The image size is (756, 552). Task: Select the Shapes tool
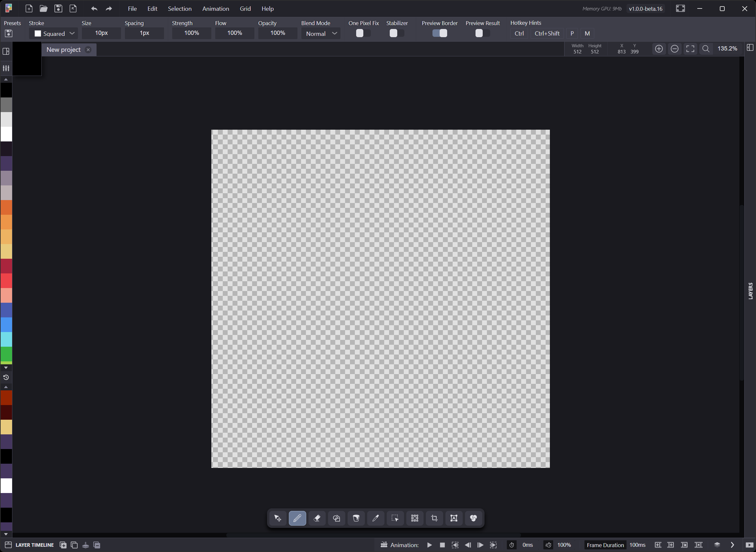[x=336, y=518]
